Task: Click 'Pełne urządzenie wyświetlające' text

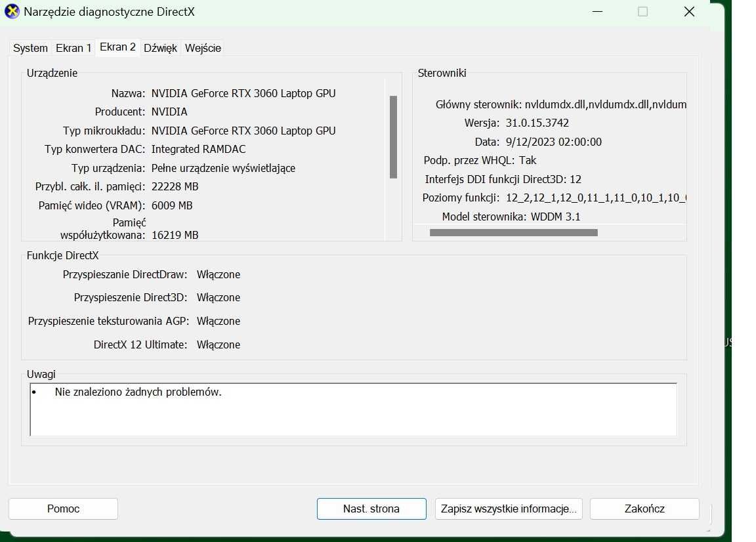Action: [x=223, y=168]
